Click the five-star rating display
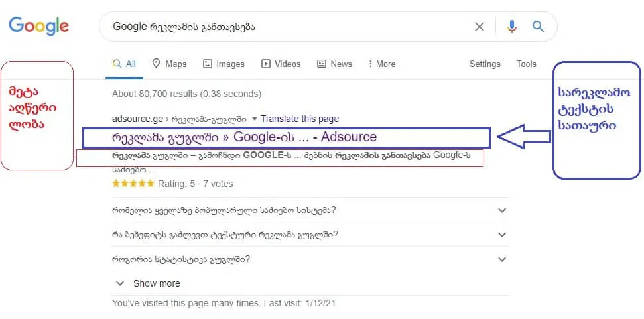644x319 pixels. pyautogui.click(x=133, y=184)
